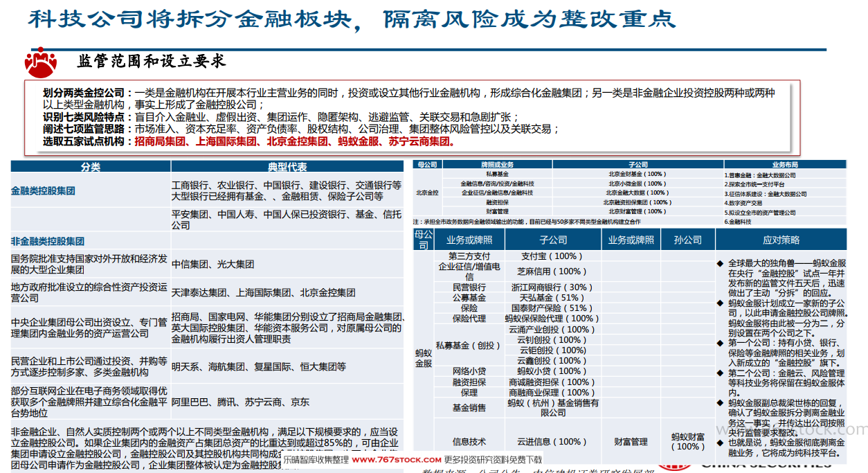Click the row label 金融类控股集团
Screen dimensions: 868x473
[43, 190]
